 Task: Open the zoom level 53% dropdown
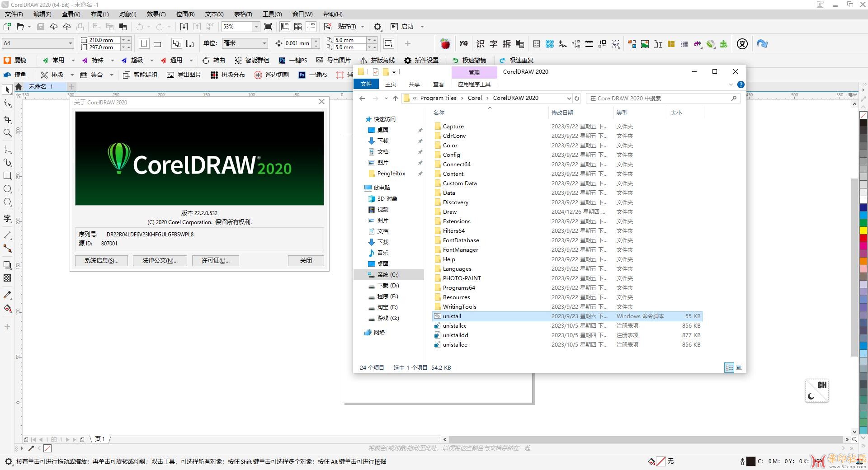(x=256, y=27)
